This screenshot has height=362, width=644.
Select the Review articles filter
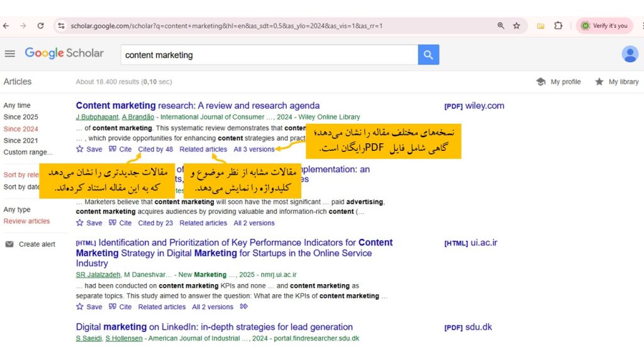click(26, 221)
